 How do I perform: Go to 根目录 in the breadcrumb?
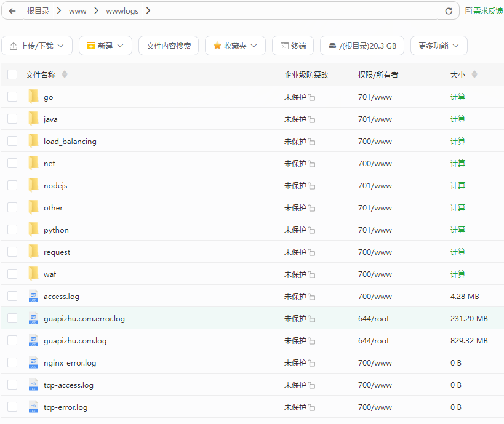point(38,11)
